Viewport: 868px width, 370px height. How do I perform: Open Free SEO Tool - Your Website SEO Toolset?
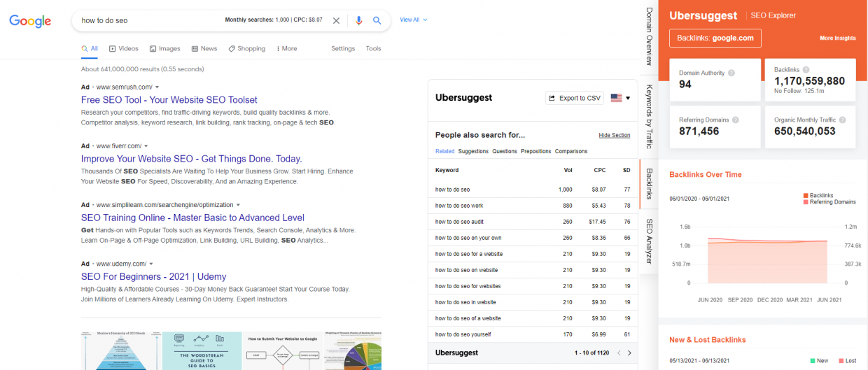click(169, 100)
